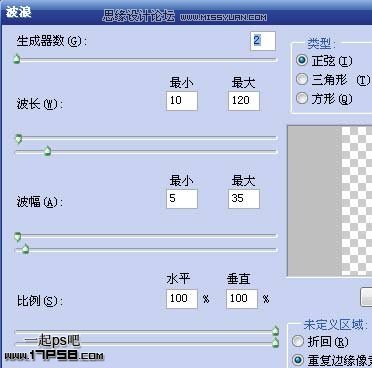Click the amplitude minimum field showing 5

coord(182,199)
